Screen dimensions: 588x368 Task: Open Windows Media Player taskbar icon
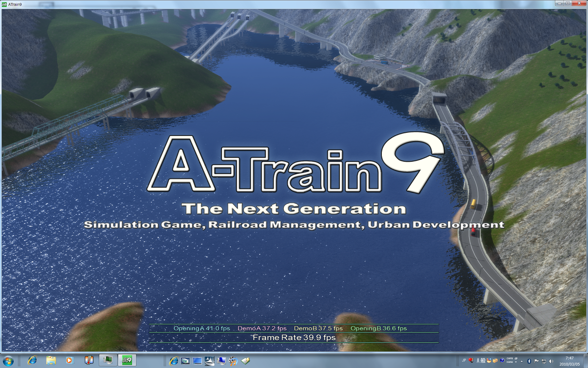pos(70,360)
